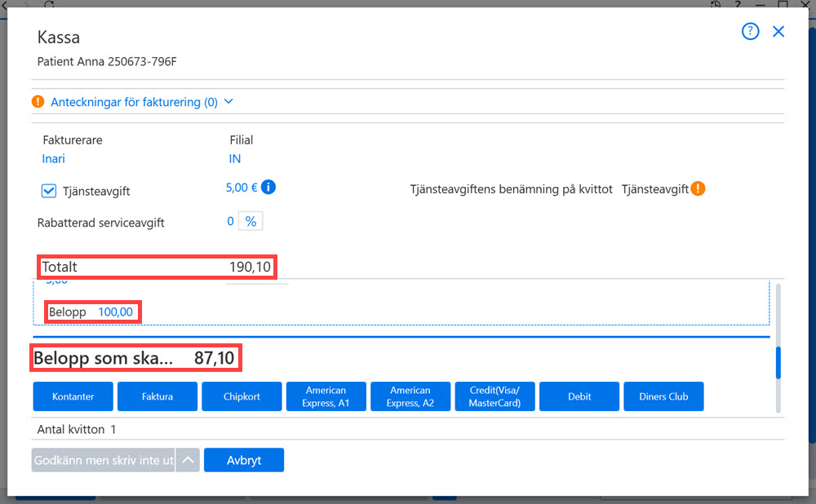The image size is (816, 504).
Task: Choose American Express, A1 payment
Action: [x=326, y=396]
